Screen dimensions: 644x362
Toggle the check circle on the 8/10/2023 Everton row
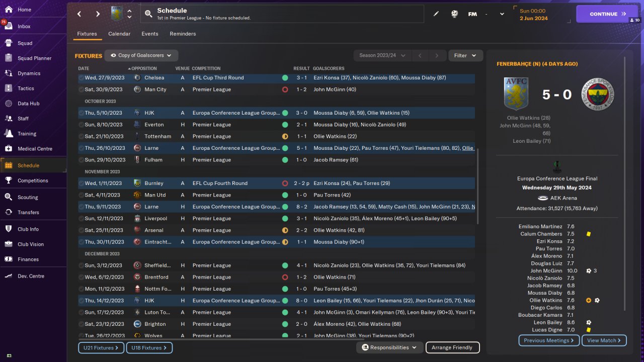[x=82, y=125]
